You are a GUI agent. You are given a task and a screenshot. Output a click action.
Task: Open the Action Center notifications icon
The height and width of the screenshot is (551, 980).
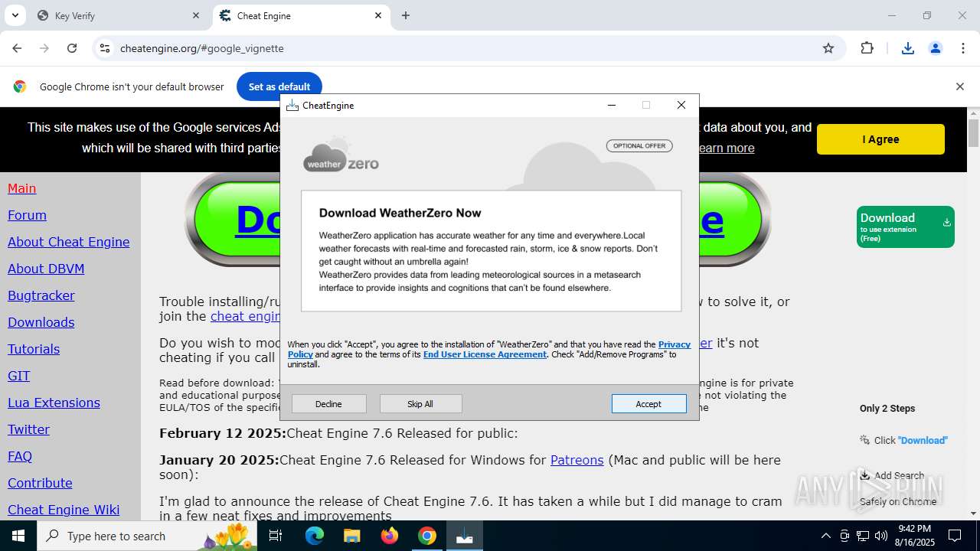[955, 536]
